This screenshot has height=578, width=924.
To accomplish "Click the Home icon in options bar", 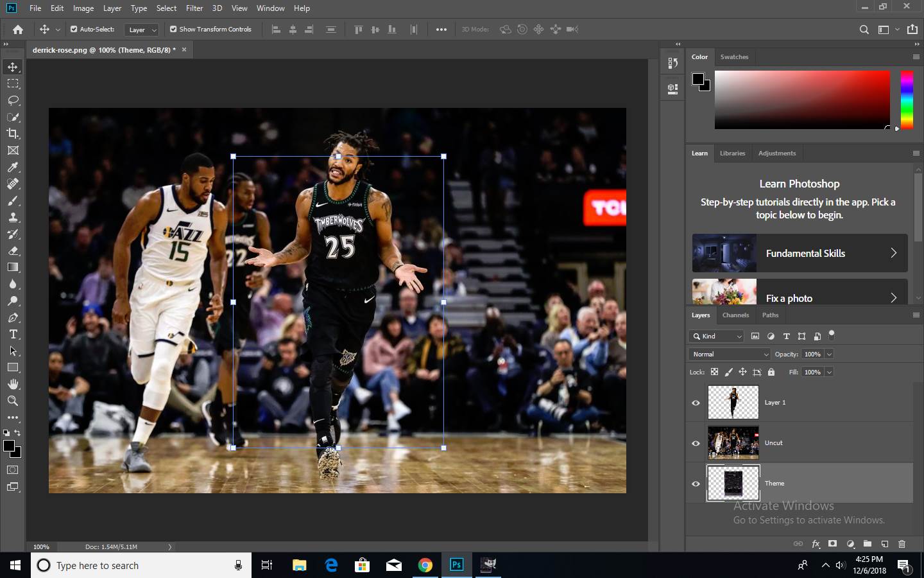I will [18, 30].
